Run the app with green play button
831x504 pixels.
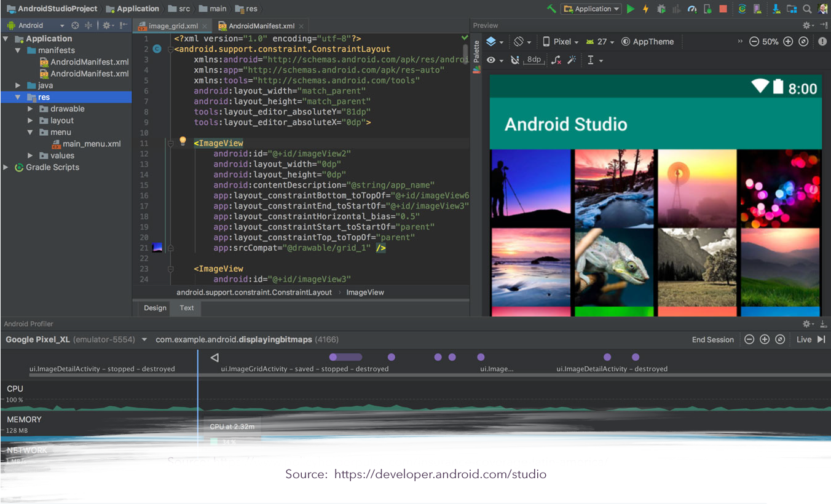tap(631, 9)
